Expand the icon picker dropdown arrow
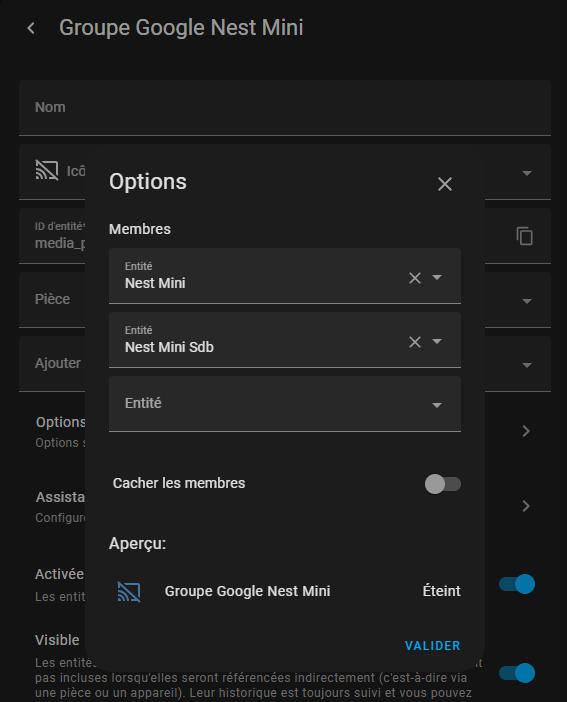 coord(527,173)
